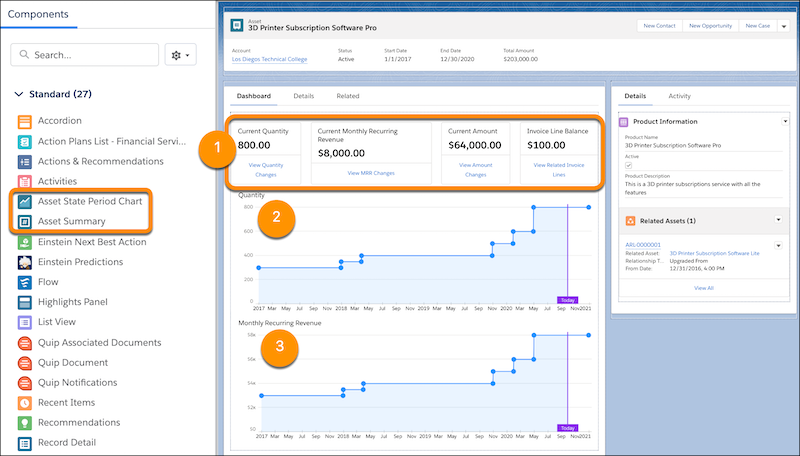Viewport: 800px width, 456px height.
Task: Click the Quip Document icon
Action: (x=24, y=363)
